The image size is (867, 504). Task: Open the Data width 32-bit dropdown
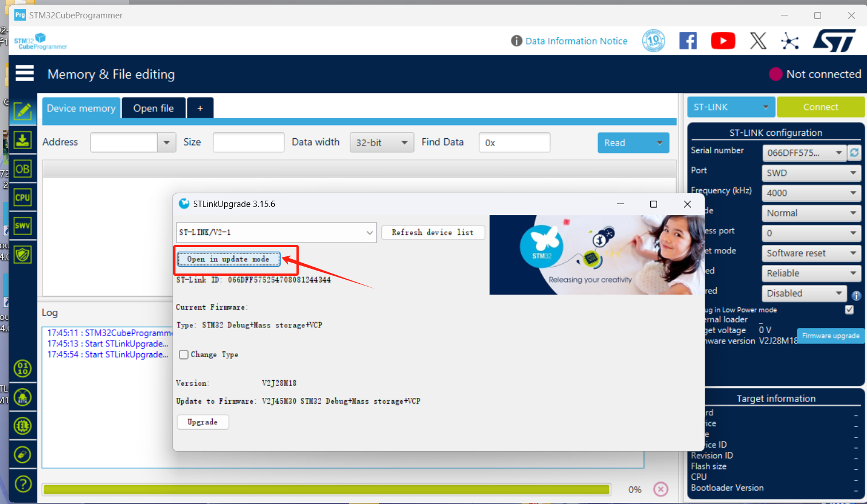pos(382,142)
